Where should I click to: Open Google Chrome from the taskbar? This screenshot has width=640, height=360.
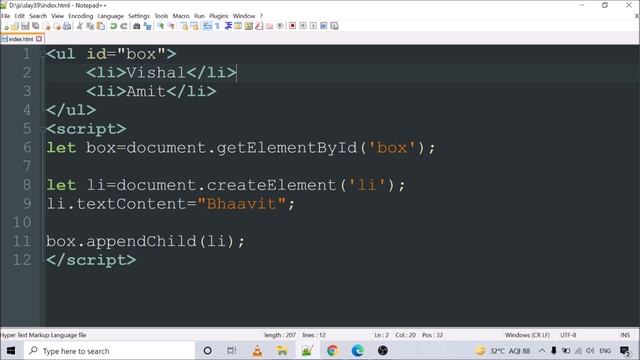(x=332, y=351)
